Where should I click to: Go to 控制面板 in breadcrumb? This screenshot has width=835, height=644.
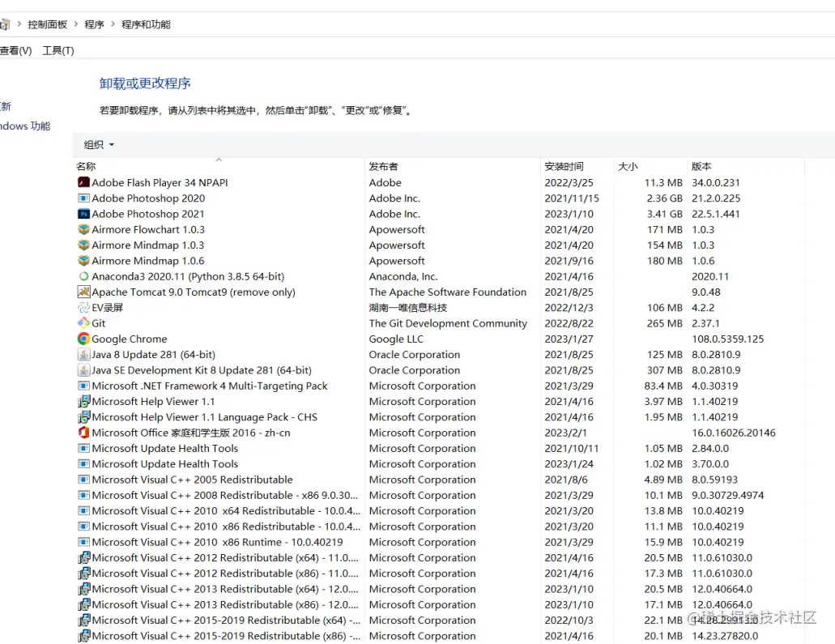(x=48, y=24)
